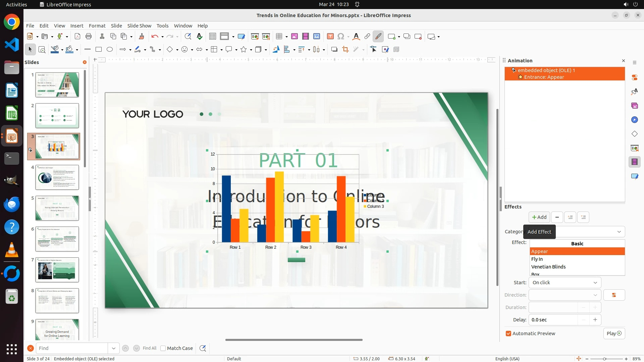Open the Start dropdown showing On click
Screen dimensions: 644x362
565,283
